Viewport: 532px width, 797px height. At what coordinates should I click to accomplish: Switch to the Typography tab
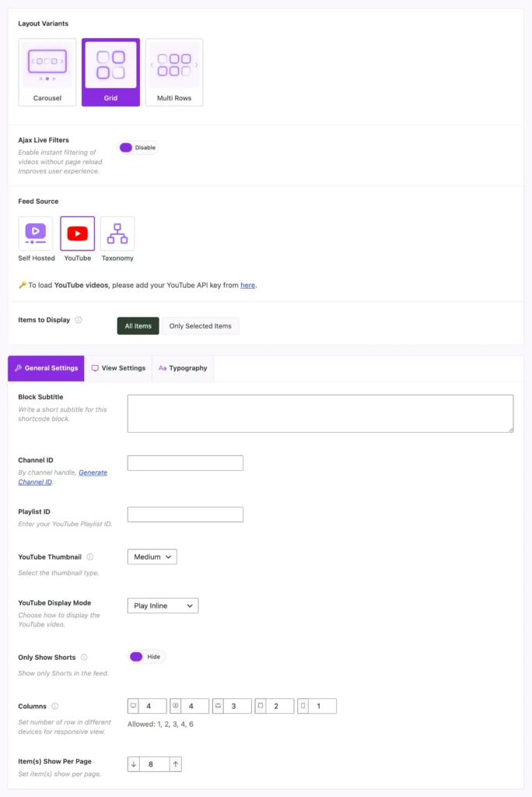point(183,368)
